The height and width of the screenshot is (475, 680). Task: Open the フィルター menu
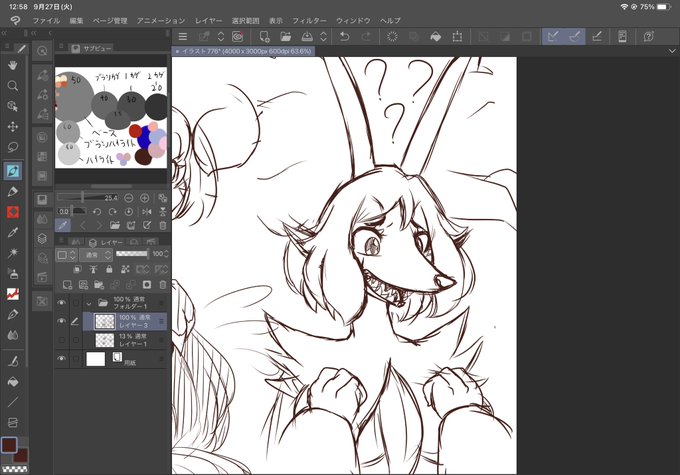pyautogui.click(x=309, y=20)
